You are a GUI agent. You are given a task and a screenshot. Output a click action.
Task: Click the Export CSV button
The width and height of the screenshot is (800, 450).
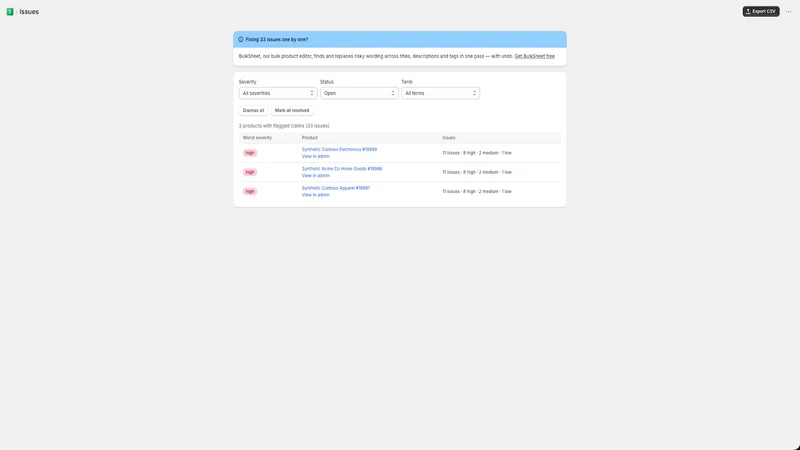pos(761,11)
